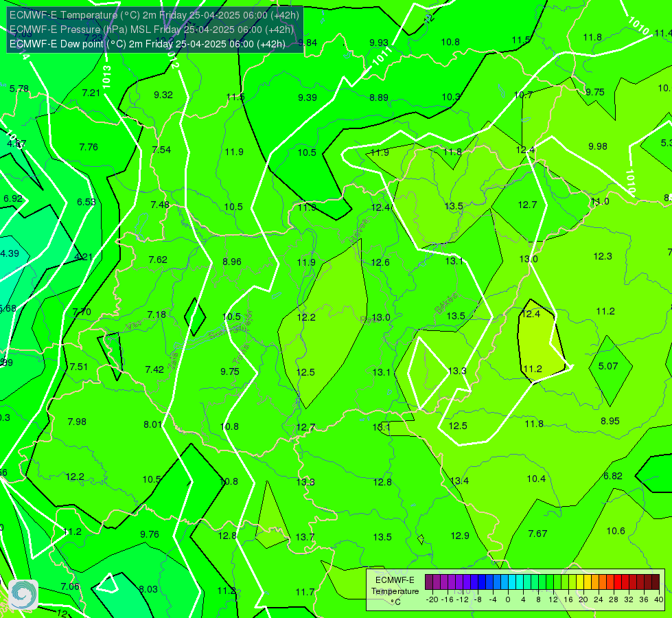672x618 pixels.
Task: Click the dew point value 6.92
Action: pos(13,198)
